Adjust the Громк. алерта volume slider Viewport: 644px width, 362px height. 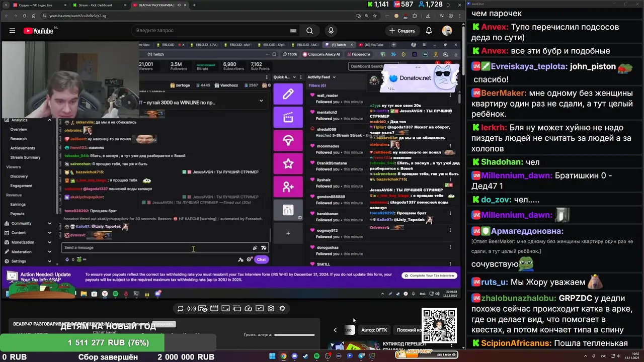(x=294, y=335)
